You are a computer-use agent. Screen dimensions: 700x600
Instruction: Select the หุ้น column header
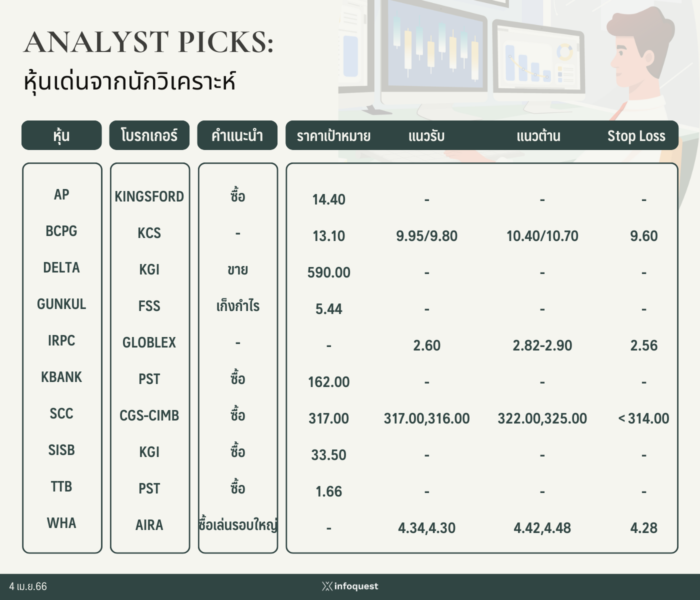[x=61, y=135]
